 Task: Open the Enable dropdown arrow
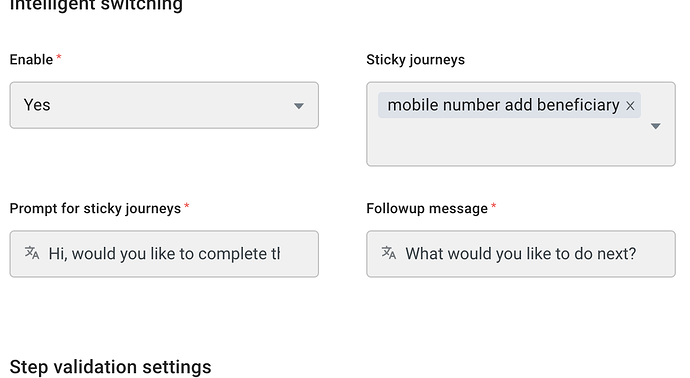pyautogui.click(x=299, y=106)
